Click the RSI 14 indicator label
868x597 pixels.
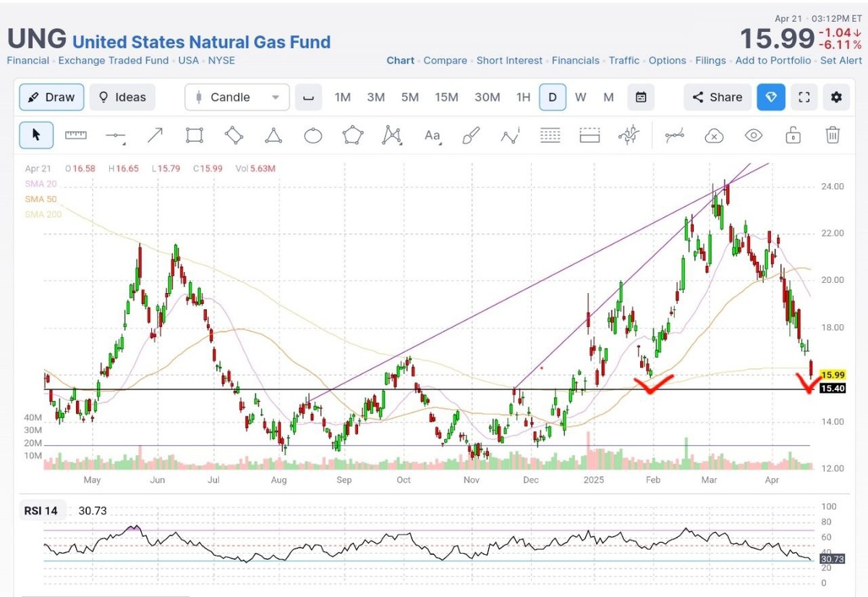pos(41,511)
